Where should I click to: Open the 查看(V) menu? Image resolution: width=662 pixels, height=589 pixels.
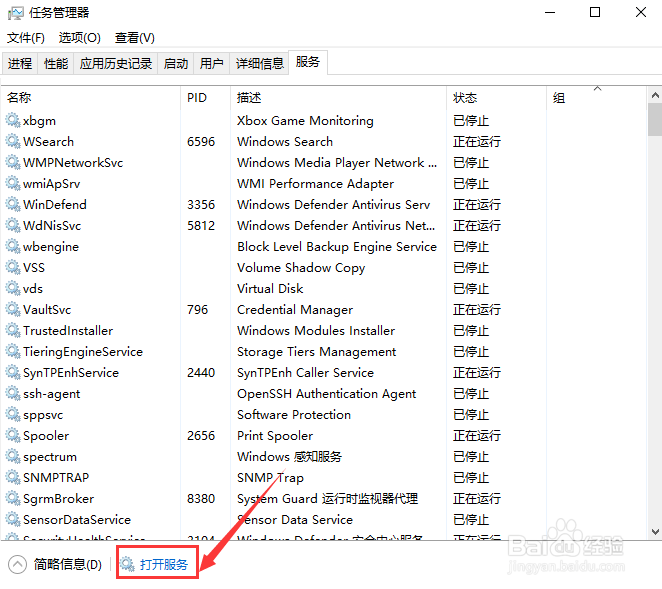(135, 38)
